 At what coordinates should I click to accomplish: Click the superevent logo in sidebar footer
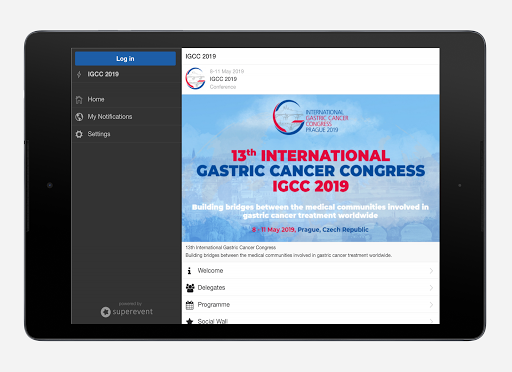click(127, 312)
